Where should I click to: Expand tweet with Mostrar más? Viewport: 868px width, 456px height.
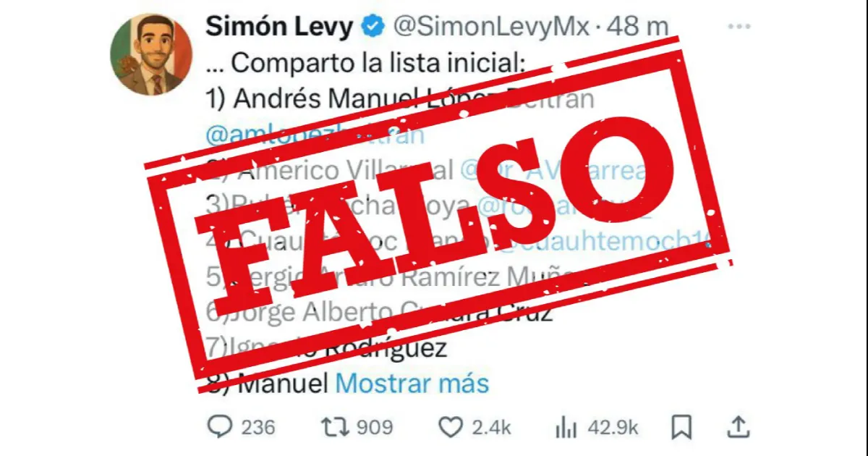(x=412, y=383)
